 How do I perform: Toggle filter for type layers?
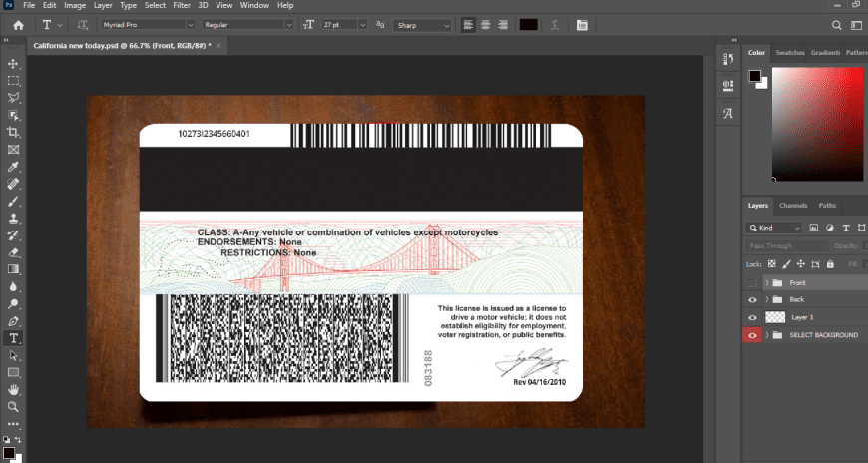pos(845,228)
